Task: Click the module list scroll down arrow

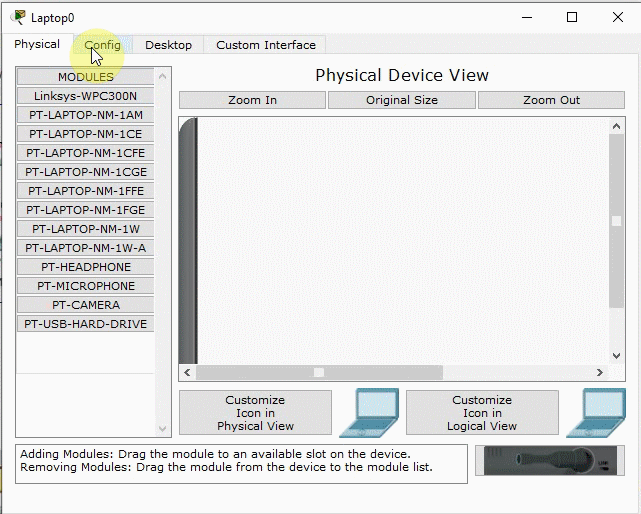Action: point(162,429)
